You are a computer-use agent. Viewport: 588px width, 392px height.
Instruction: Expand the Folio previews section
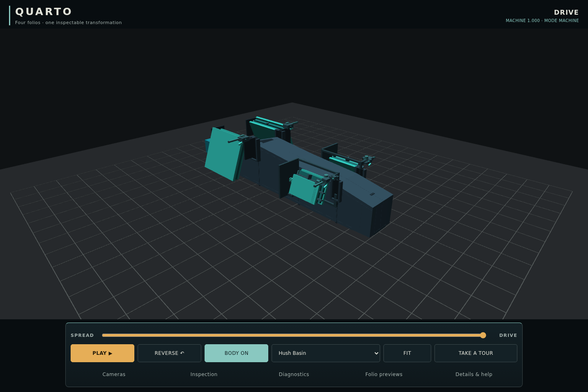pos(384,374)
